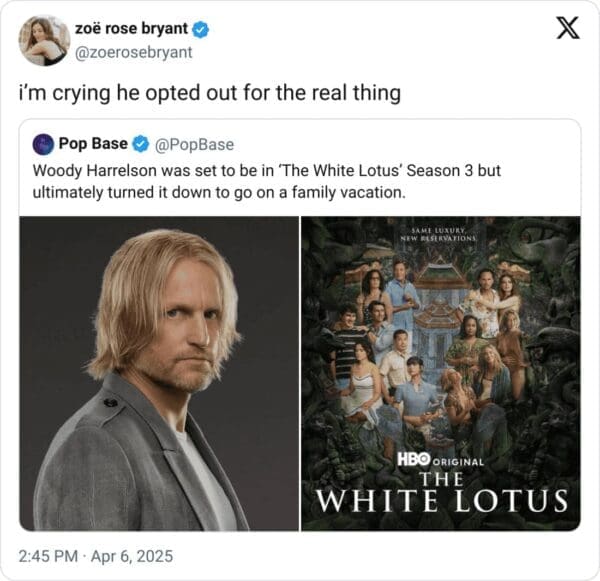The height and width of the screenshot is (581, 600).
Task: Go to the @PopBase handle
Action: click(x=194, y=145)
